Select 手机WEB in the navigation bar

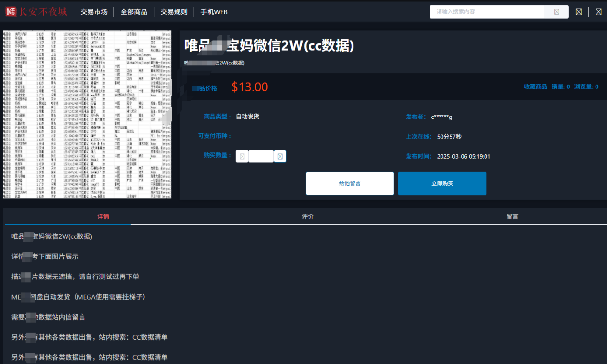point(214,12)
